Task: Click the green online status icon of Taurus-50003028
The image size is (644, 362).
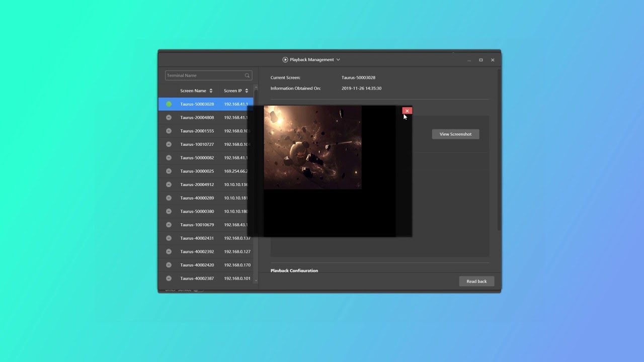Action: pyautogui.click(x=169, y=104)
